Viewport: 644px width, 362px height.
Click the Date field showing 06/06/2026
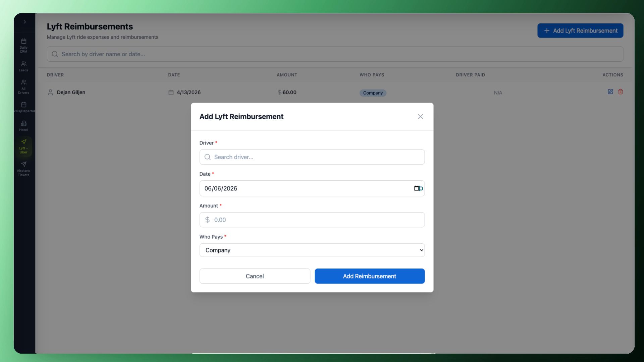click(312, 188)
